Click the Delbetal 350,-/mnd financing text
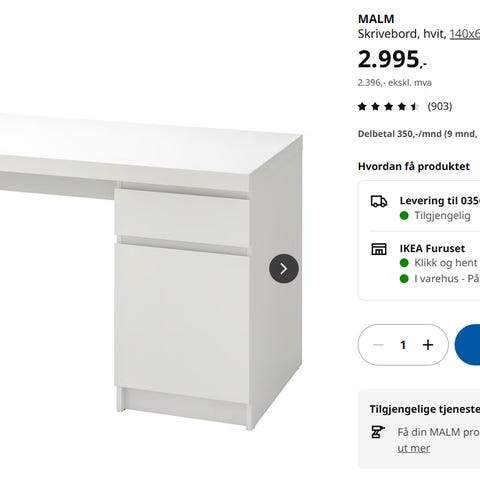Viewport: 480px width, 480px height. pyautogui.click(x=419, y=134)
